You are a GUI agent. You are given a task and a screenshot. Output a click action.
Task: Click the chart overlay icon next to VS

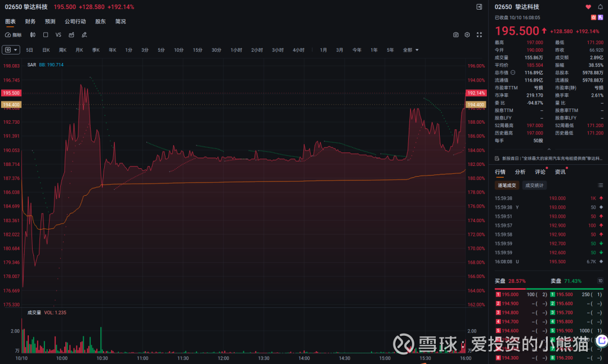tap(71, 35)
